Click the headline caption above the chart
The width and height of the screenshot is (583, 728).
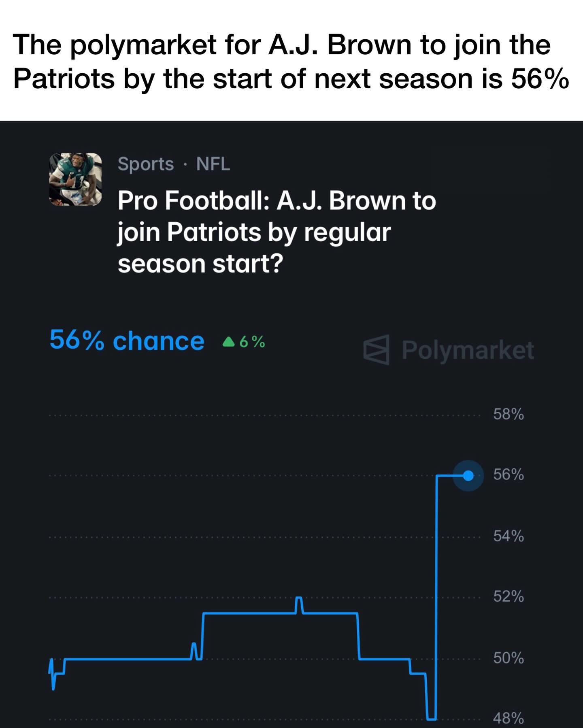pos(291,61)
